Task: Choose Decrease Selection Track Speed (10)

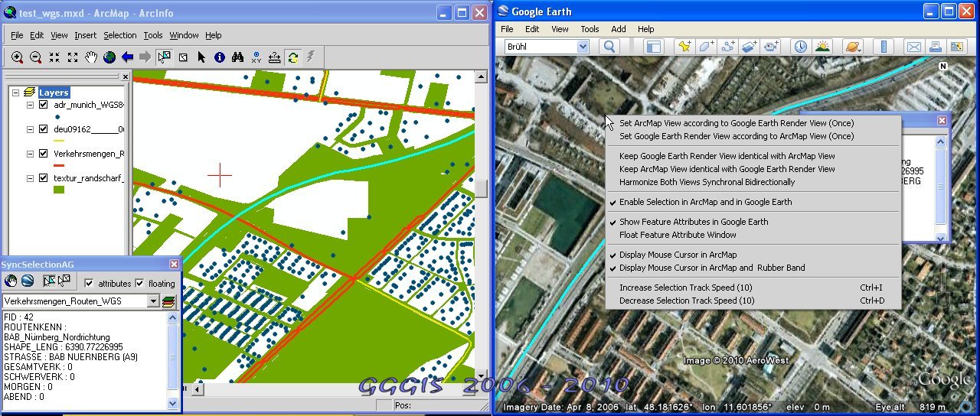Action: tap(687, 301)
